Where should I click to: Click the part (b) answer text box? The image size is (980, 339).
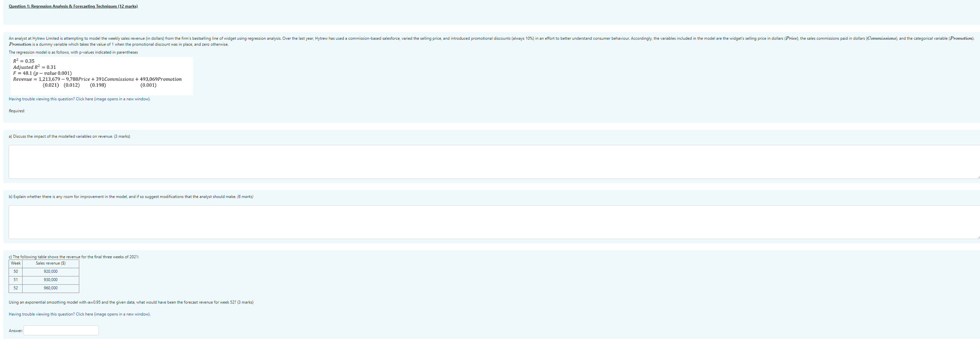click(494, 222)
